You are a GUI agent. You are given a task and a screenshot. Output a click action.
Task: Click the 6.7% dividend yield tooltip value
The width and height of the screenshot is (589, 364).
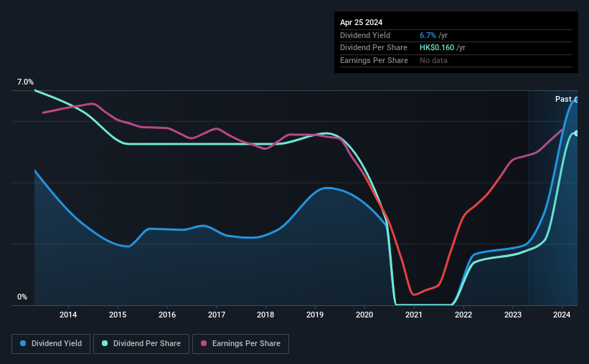point(428,35)
